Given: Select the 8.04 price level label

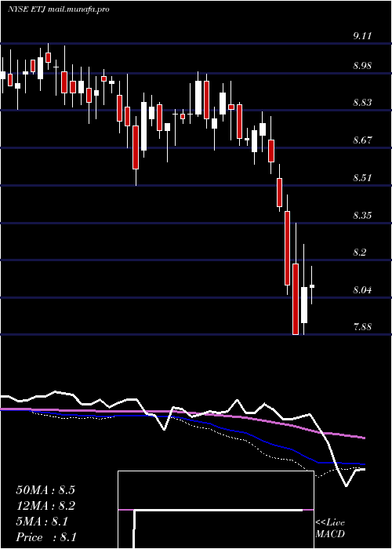Looking at the screenshot, I should pos(362,290).
